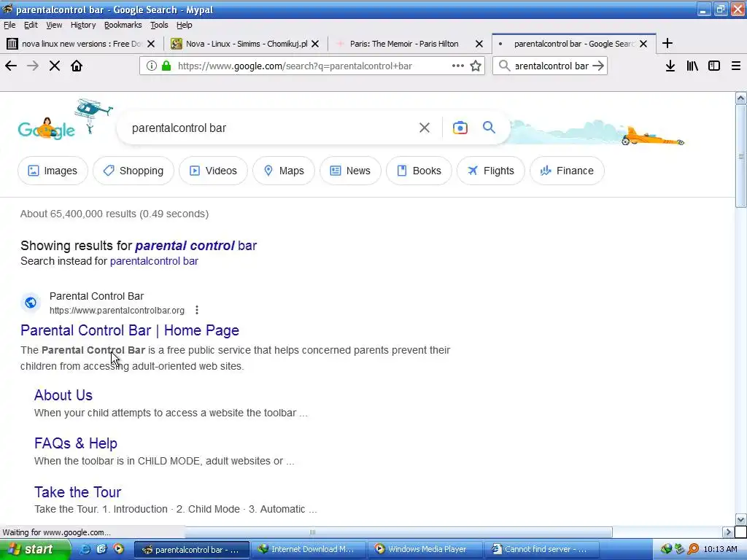
Task: Filter results by News
Action: coord(350,171)
